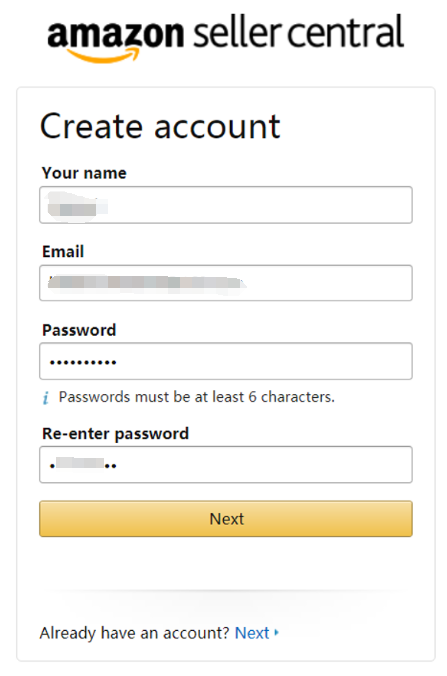Click the 'Passwords must be at least 6 characters' hint
The height and width of the screenshot is (676, 447).
pyautogui.click(x=197, y=397)
